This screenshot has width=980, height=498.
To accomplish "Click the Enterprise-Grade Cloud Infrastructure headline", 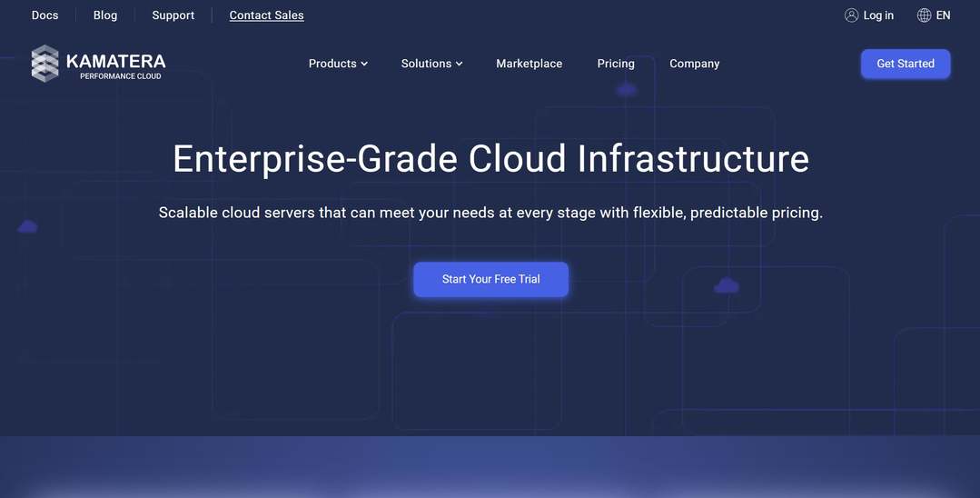I will (490, 159).
